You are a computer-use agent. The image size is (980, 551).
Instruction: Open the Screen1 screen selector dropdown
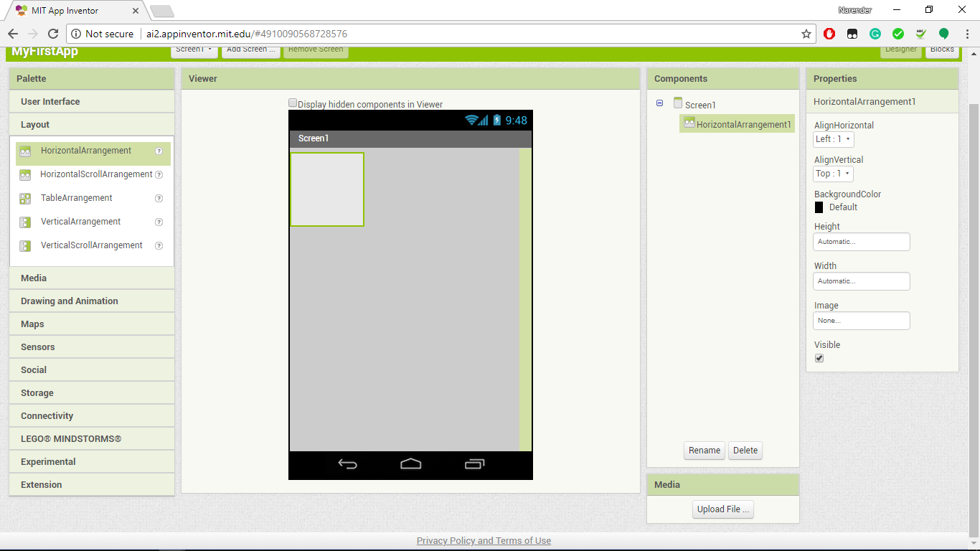(x=194, y=50)
